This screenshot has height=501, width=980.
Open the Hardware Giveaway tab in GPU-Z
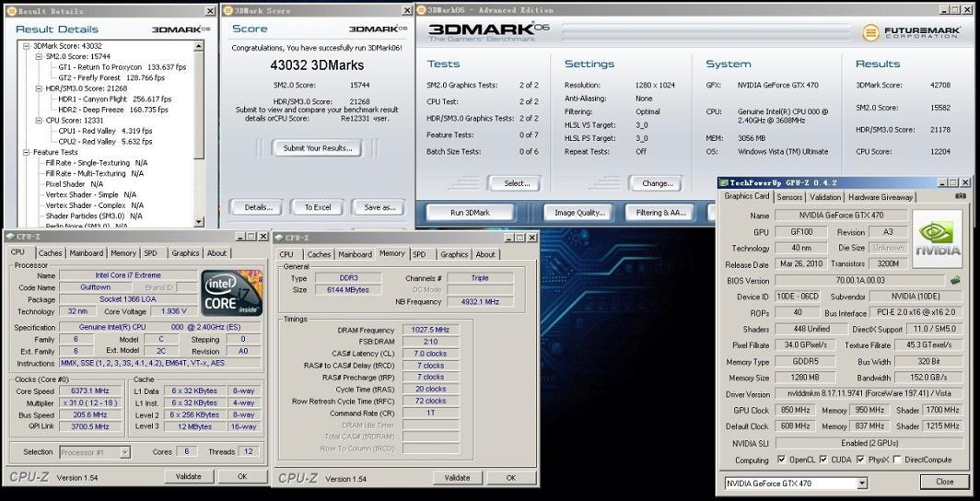coord(880,197)
